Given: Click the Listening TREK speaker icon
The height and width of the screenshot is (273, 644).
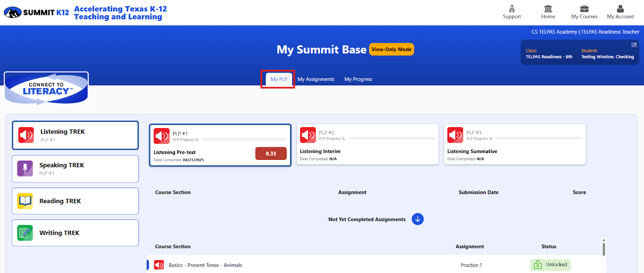Looking at the screenshot, I should pyautogui.click(x=26, y=135).
